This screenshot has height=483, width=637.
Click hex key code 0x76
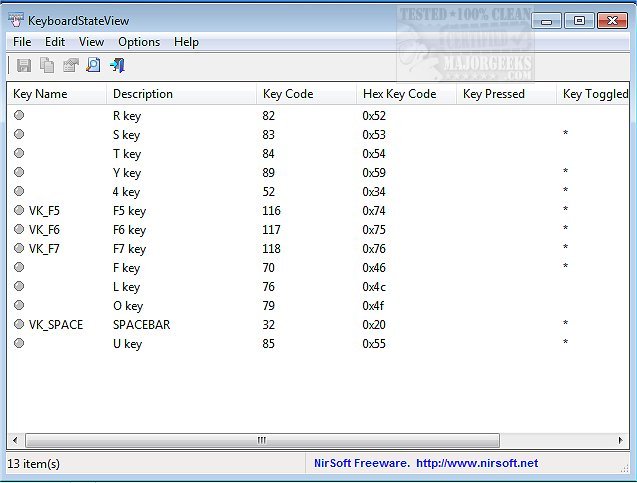point(374,249)
